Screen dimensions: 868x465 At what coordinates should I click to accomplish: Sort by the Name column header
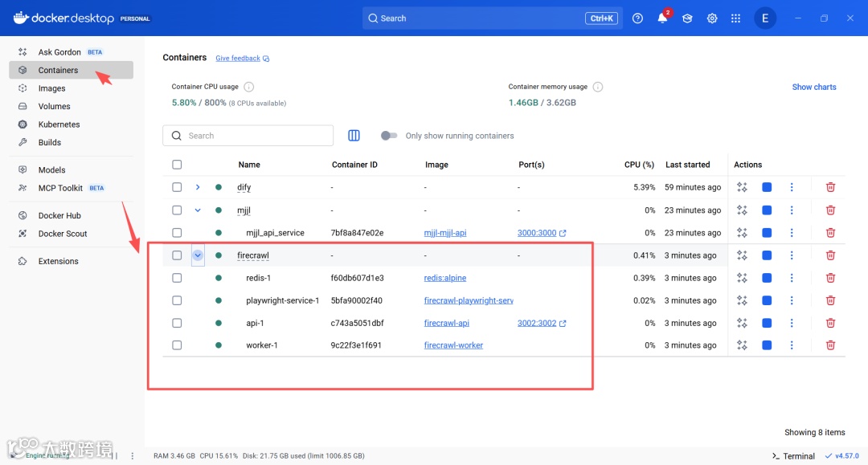(x=249, y=165)
